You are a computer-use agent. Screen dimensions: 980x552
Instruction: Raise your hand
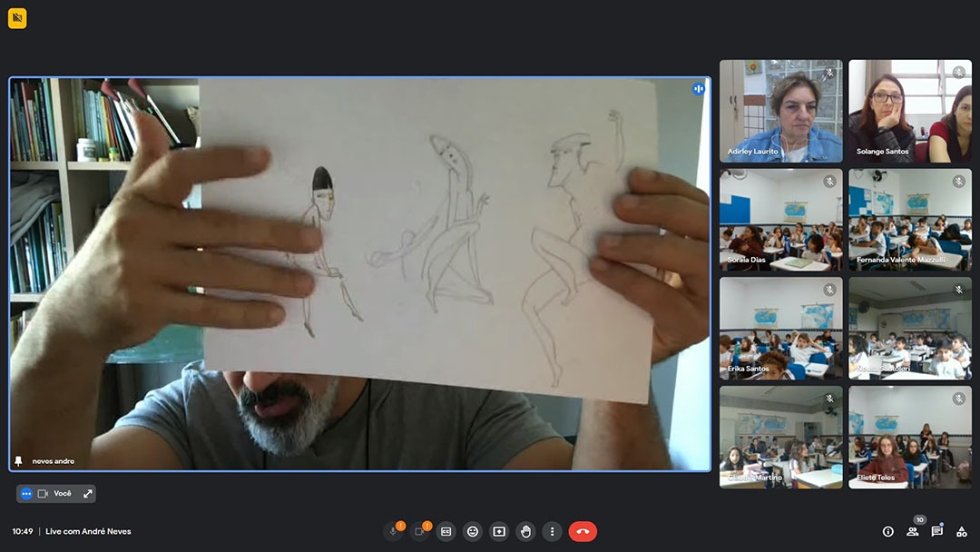coord(525,532)
